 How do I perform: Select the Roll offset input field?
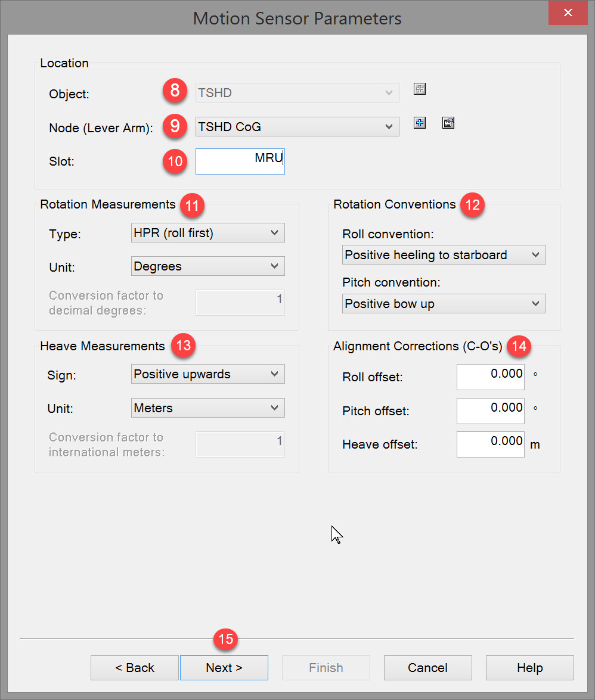pyautogui.click(x=490, y=377)
